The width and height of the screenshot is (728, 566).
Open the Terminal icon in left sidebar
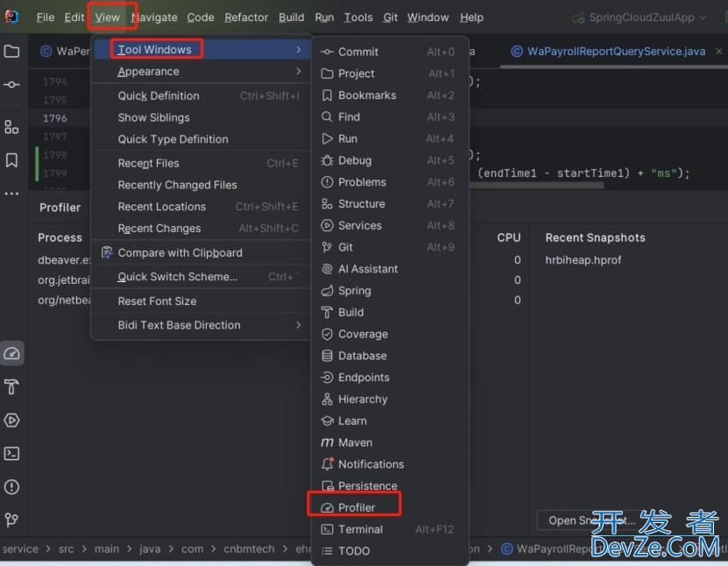tap(11, 454)
